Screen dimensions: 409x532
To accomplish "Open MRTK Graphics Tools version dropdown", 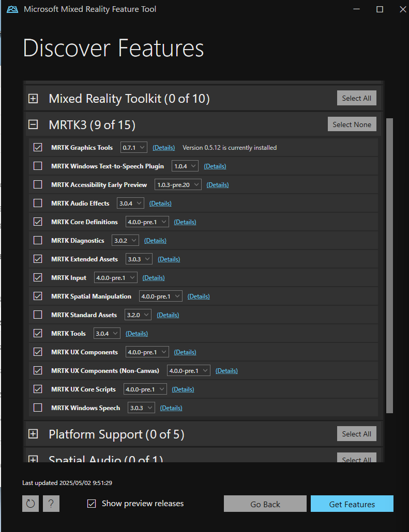I will point(134,148).
